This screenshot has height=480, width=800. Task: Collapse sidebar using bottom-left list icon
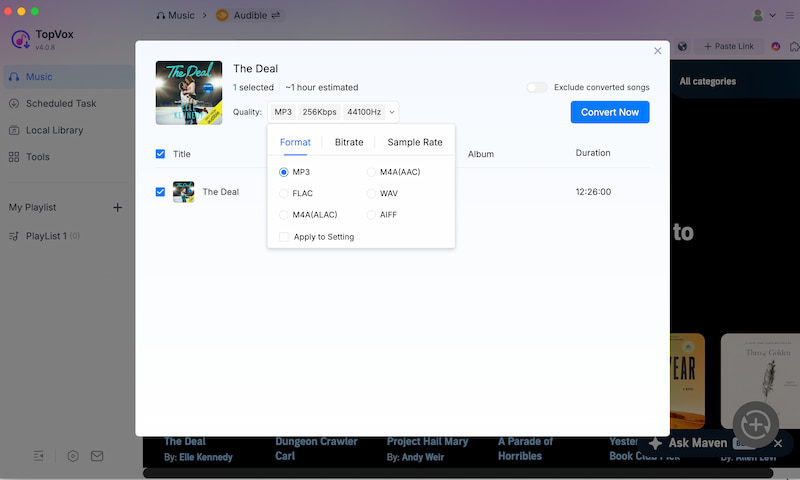click(x=38, y=456)
